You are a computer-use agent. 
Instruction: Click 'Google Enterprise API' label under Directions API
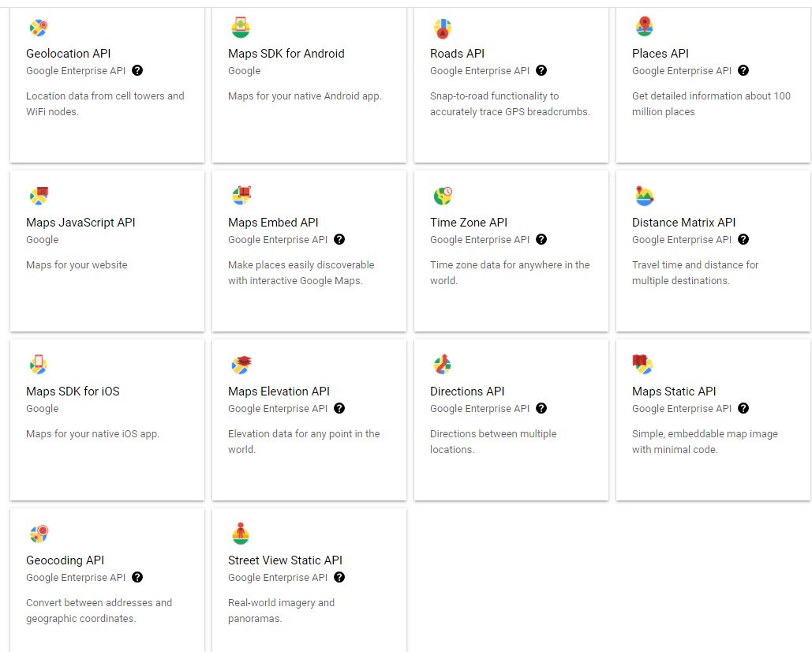(480, 409)
